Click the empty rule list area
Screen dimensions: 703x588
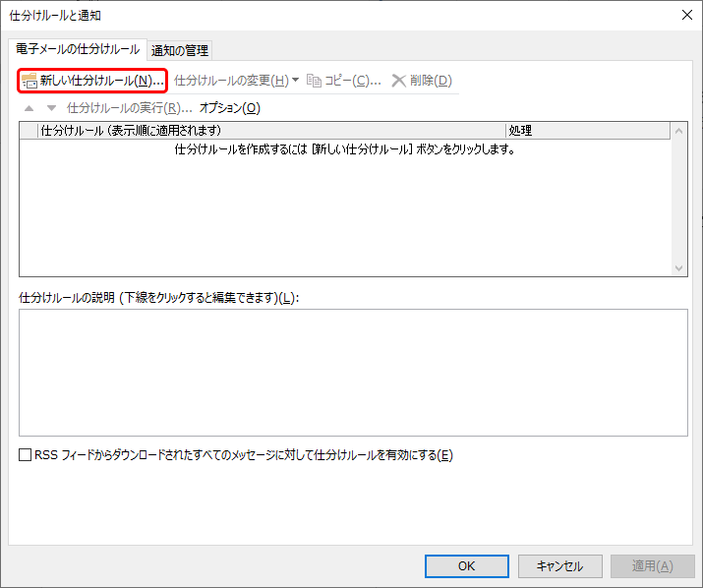344,216
